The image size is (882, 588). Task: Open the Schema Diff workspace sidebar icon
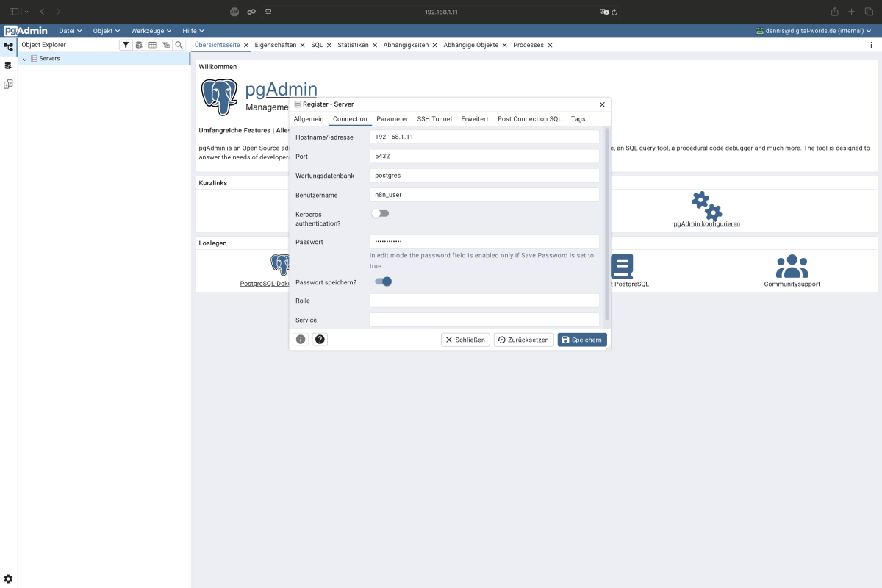click(8, 84)
